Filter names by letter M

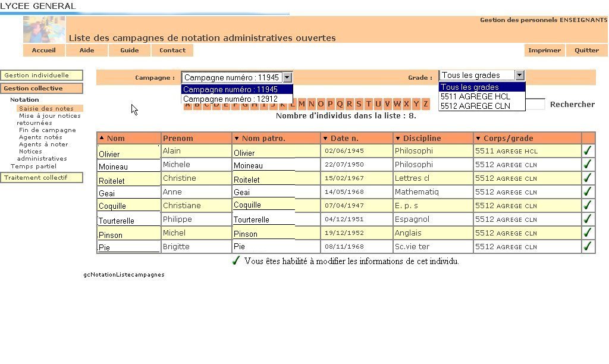(302, 104)
